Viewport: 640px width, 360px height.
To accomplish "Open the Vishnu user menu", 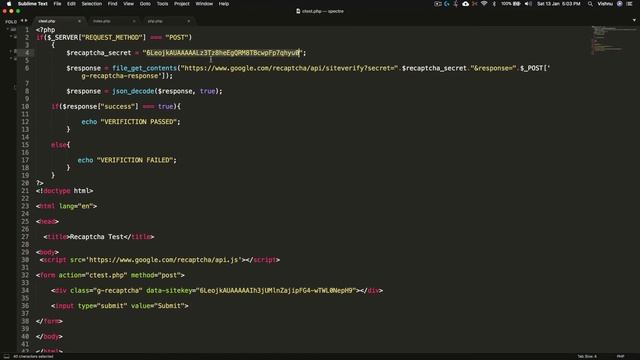I will point(605,4).
